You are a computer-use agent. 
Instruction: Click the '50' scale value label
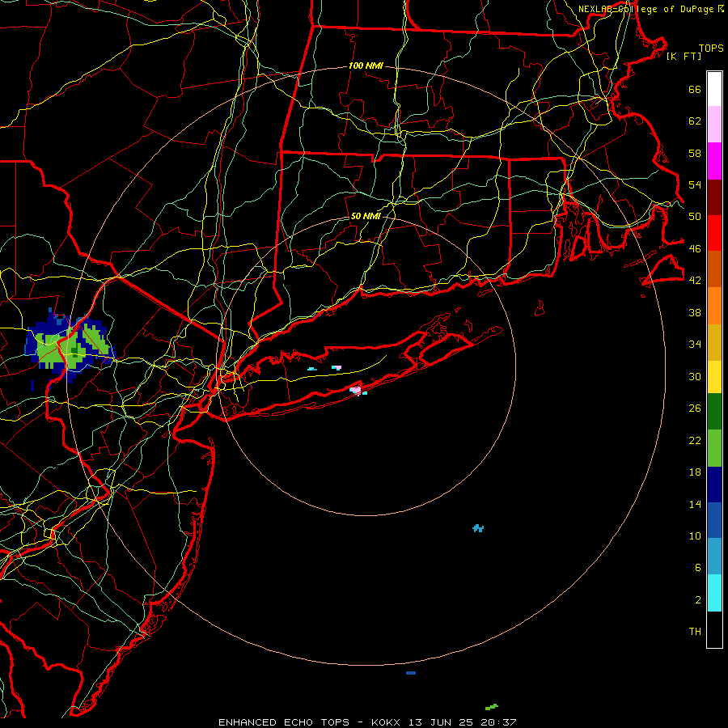(x=695, y=217)
